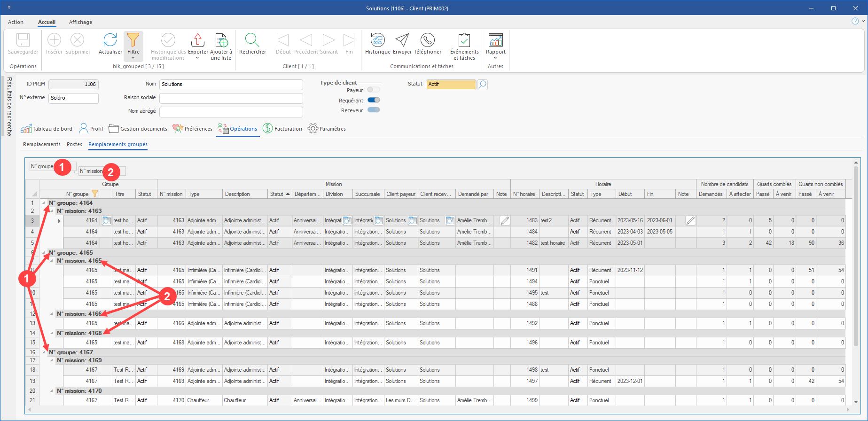
Task: Click into the Raison sociale field
Action: click(x=231, y=98)
